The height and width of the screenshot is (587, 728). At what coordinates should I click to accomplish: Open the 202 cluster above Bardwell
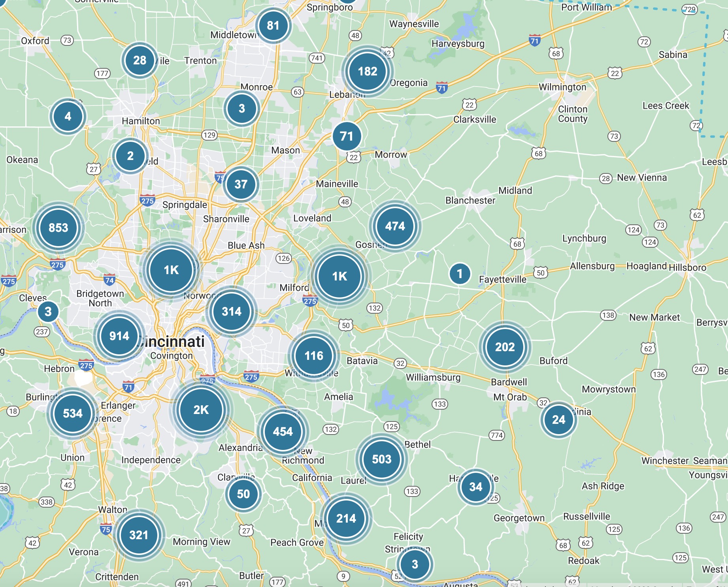(505, 347)
